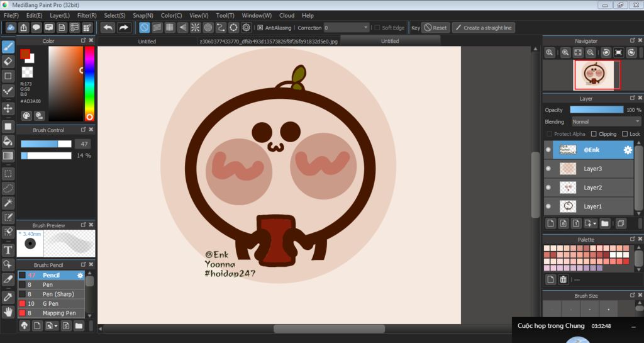Screen dimensions: 644x343
Task: Open the Correction dropdown
Action: click(x=347, y=28)
